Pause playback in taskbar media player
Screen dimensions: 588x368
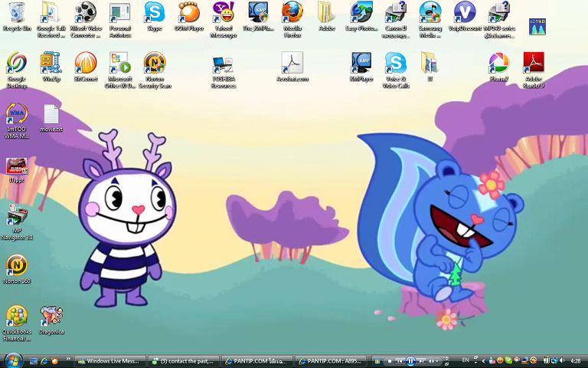click(410, 361)
